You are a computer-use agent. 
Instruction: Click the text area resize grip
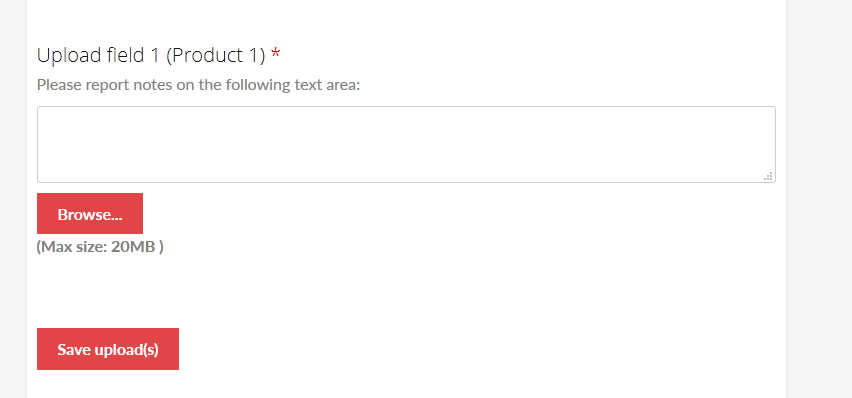click(768, 176)
